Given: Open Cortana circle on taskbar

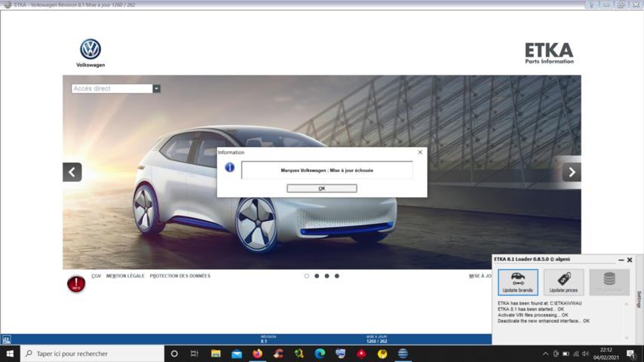Looking at the screenshot, I should (174, 354).
